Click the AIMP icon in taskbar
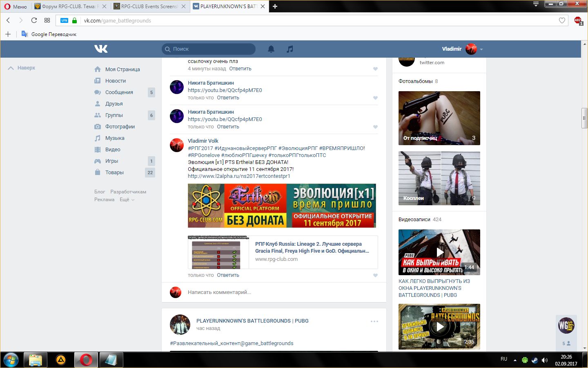Viewport: 588px width, 368px height. pos(61,360)
